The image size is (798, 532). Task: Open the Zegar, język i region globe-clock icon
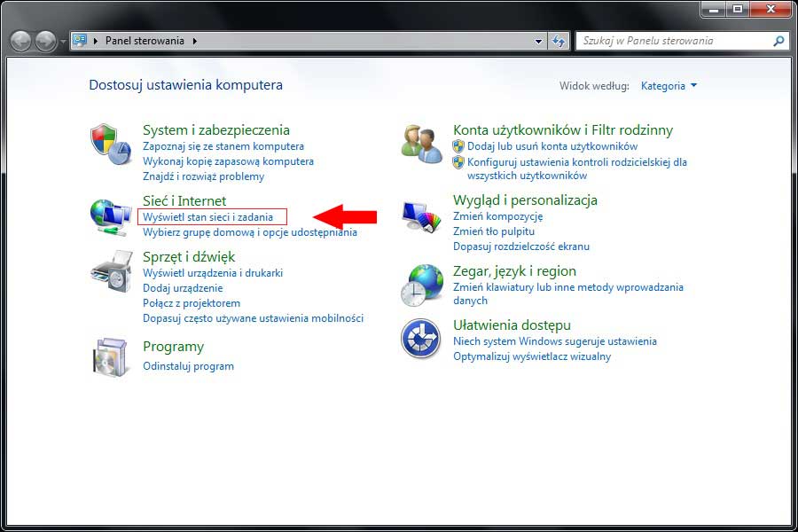421,286
